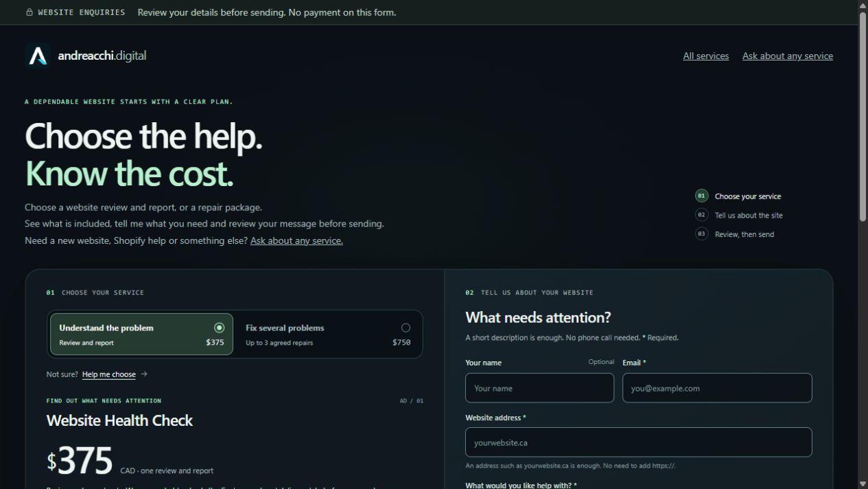
Task: Click step 03 circle badge
Action: coord(701,234)
